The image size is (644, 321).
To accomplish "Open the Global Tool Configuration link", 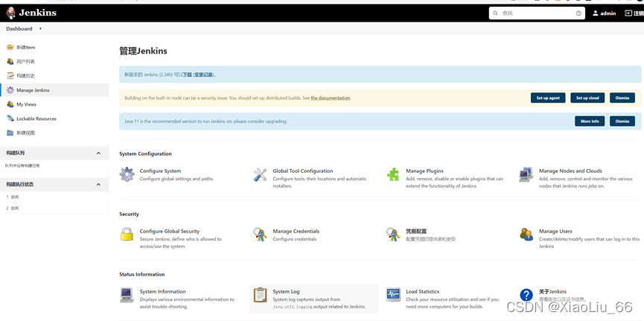I will tap(303, 171).
